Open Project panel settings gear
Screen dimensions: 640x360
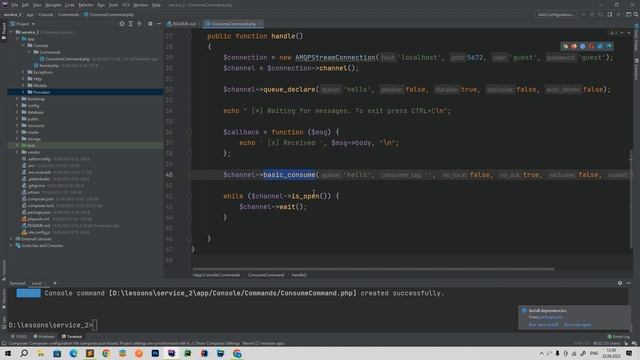(150, 24)
